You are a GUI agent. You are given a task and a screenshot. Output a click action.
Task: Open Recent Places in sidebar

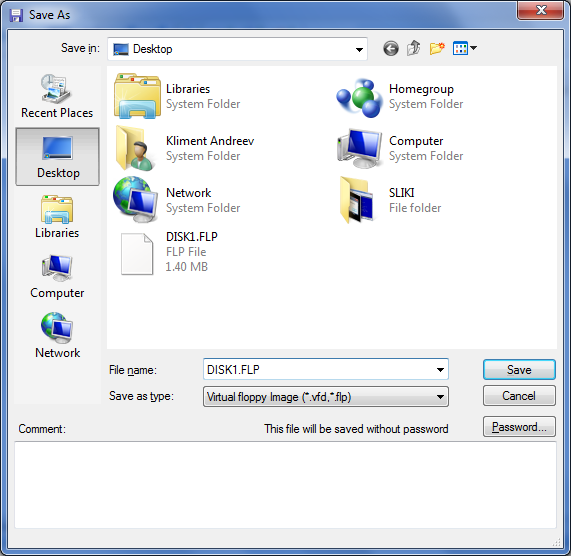(x=57, y=96)
